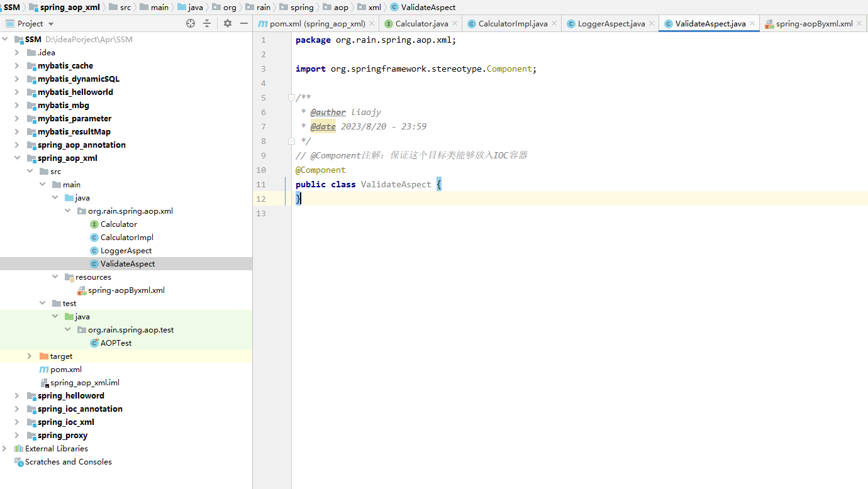
Task: Open spring-aopByxml.xml in resources folder
Action: [121, 290]
